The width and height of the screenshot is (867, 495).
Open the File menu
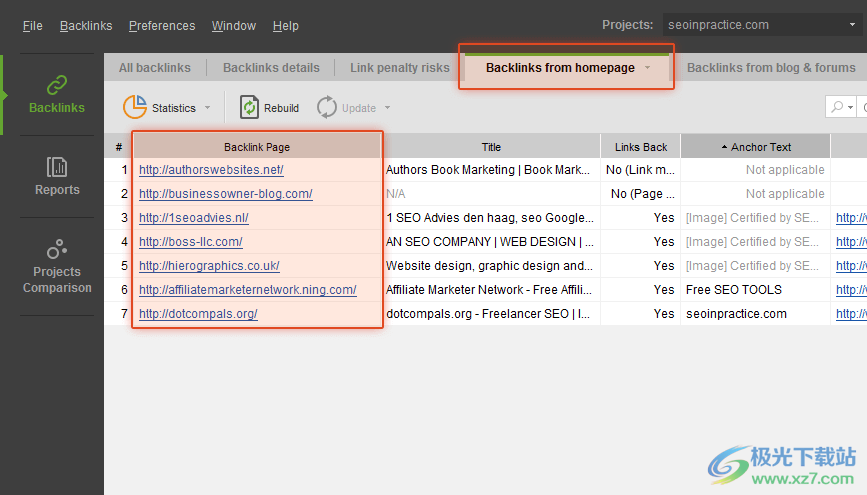[x=33, y=25]
